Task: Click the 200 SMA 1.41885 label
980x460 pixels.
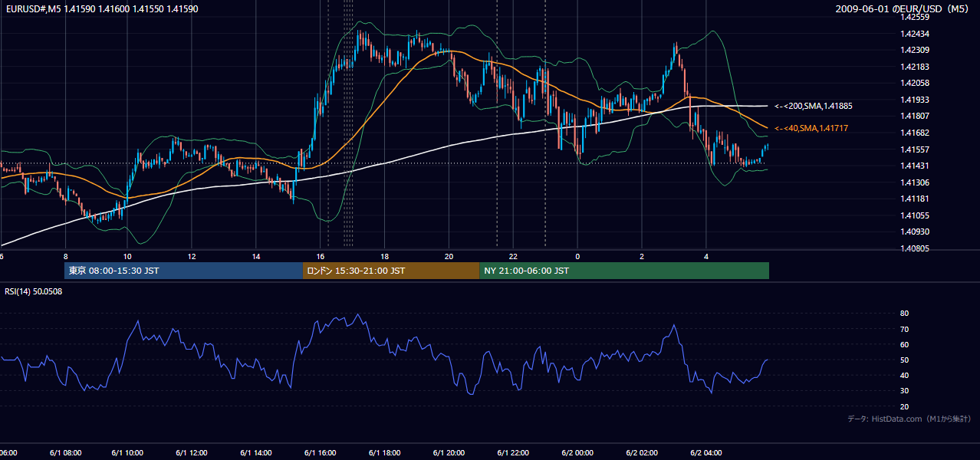Action: [x=814, y=106]
